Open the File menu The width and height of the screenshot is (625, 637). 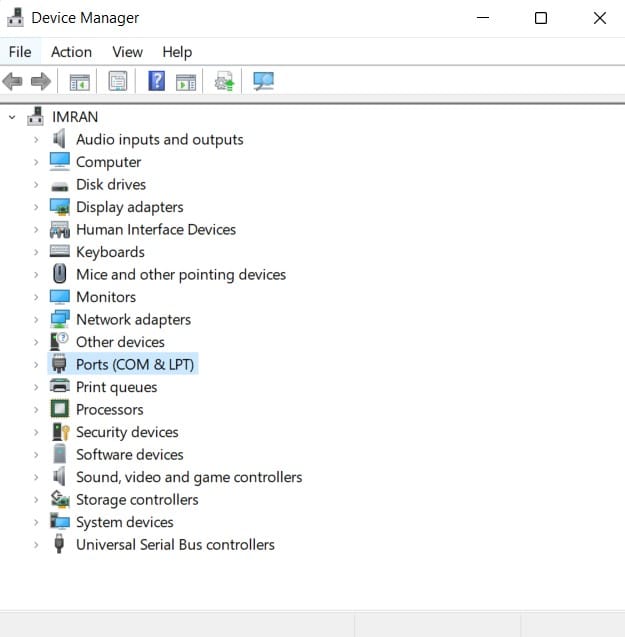[20, 52]
